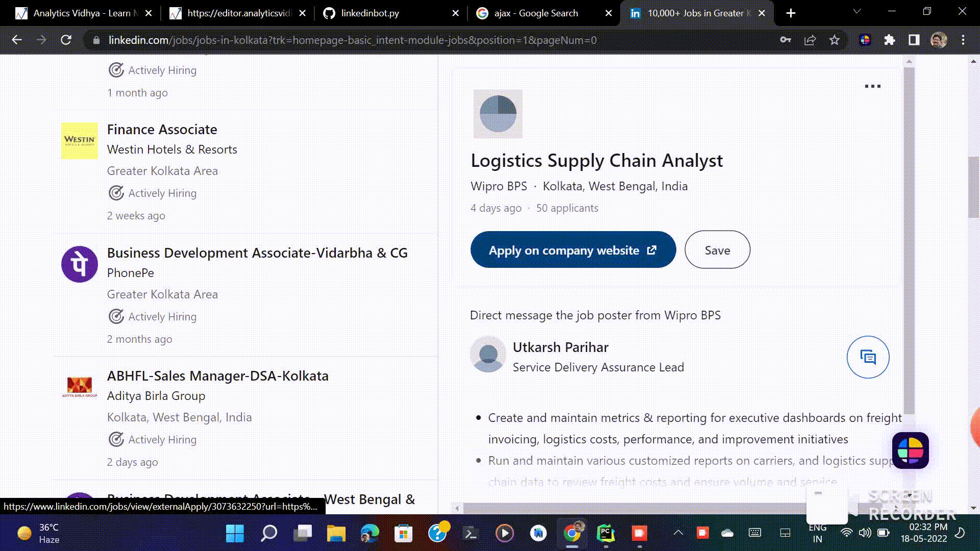Click the forward navigation arrow
The height and width of the screenshot is (551, 980).
(x=41, y=40)
